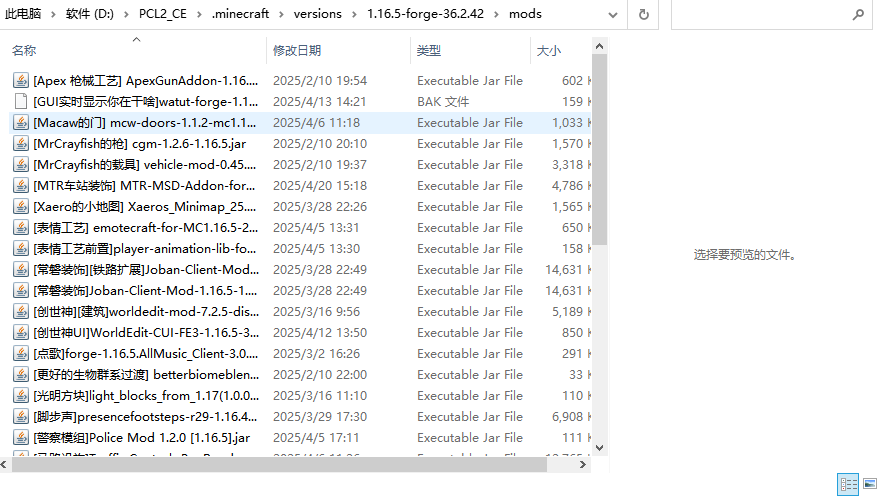The image size is (884, 497).
Task: Click jar icon of Police Mod 1.2.0
Action: (21, 438)
